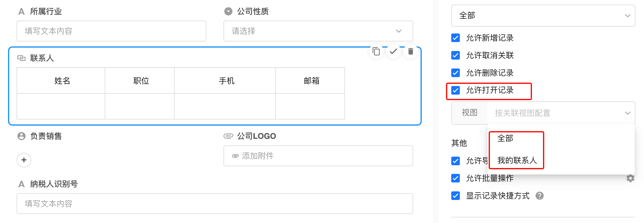
Task: Expand the 全部 dropdown at top right
Action: [x=543, y=16]
